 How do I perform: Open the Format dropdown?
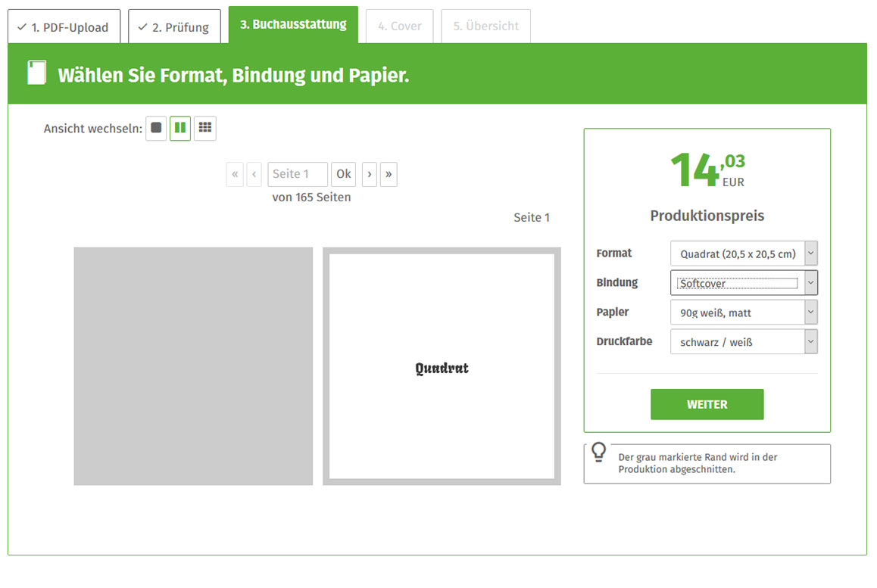[743, 254]
